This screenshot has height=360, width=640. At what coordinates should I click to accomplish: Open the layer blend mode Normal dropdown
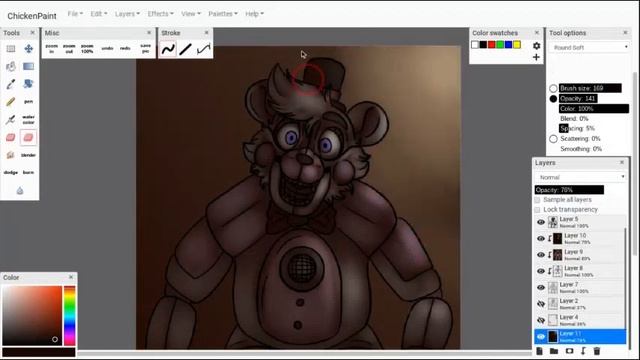click(x=580, y=177)
